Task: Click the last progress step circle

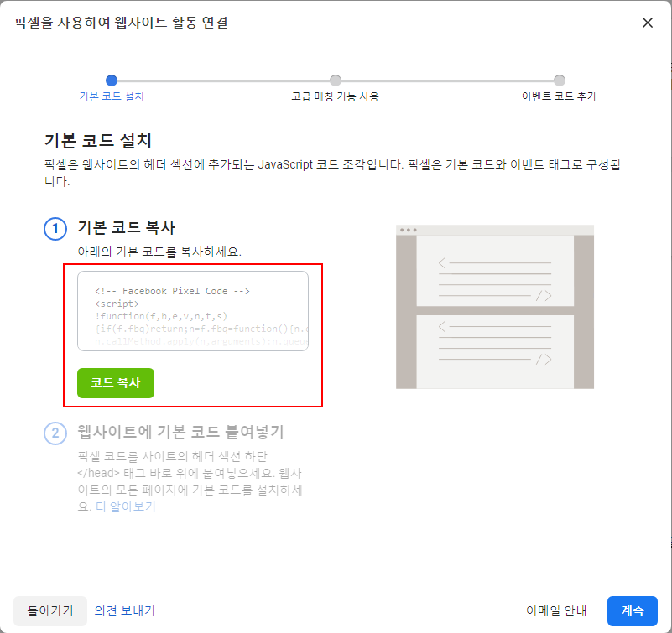Action: pos(560,80)
